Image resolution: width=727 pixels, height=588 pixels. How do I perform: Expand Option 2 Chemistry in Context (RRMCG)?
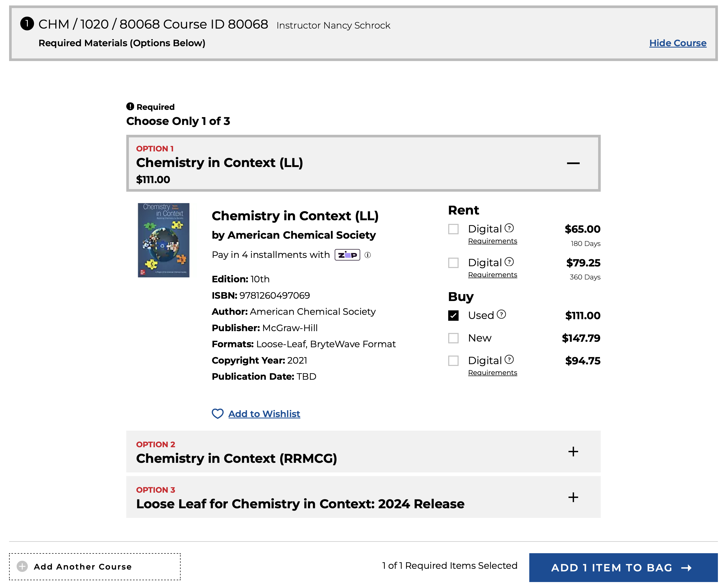coord(573,451)
